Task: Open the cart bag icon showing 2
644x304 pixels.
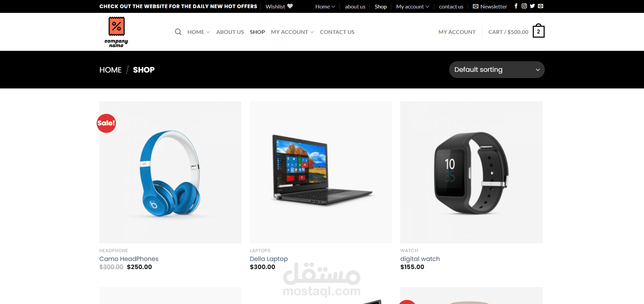Action: 539,31
